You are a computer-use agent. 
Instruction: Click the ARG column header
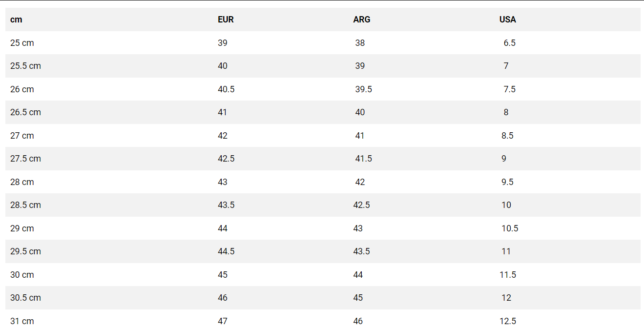click(x=361, y=20)
